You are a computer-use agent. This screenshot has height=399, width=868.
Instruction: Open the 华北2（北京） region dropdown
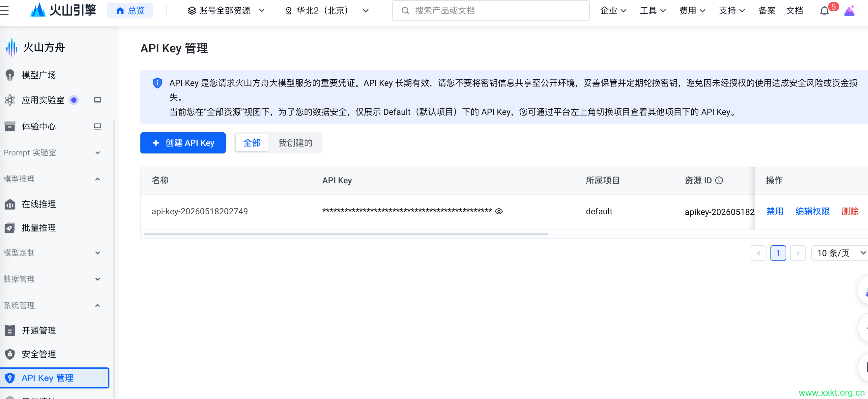pos(327,11)
